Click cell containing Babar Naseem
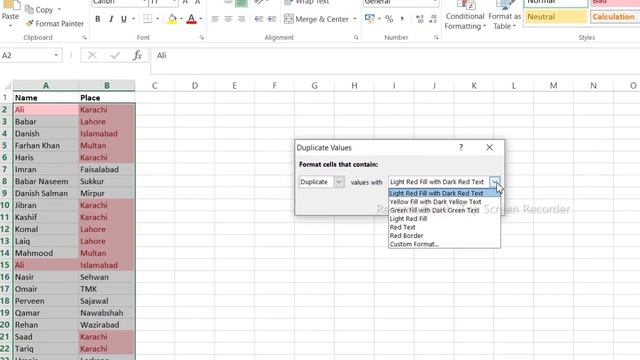This screenshot has height=360, width=640. (x=46, y=182)
